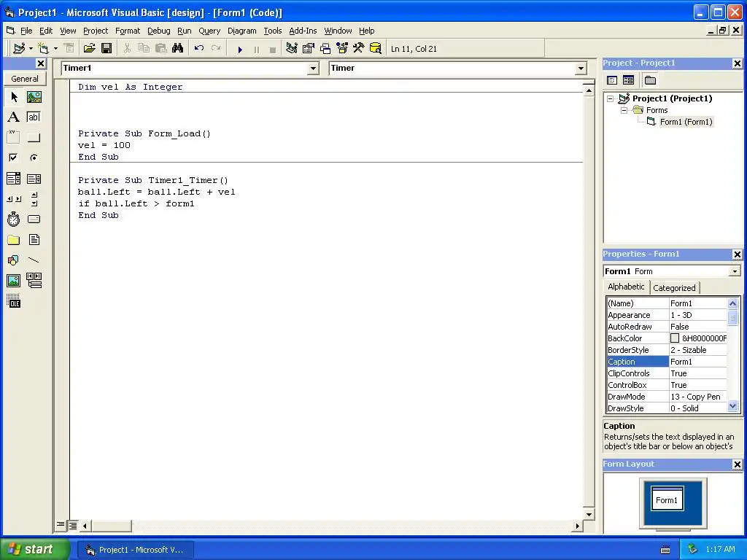
Task: Collapse the Project1 tree node
Action: click(611, 99)
